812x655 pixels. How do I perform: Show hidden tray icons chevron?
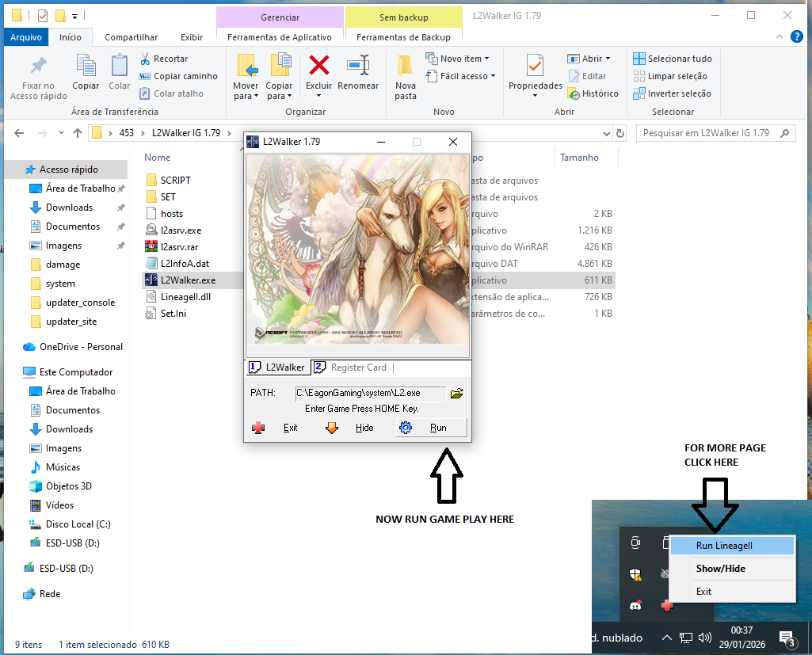[667, 638]
